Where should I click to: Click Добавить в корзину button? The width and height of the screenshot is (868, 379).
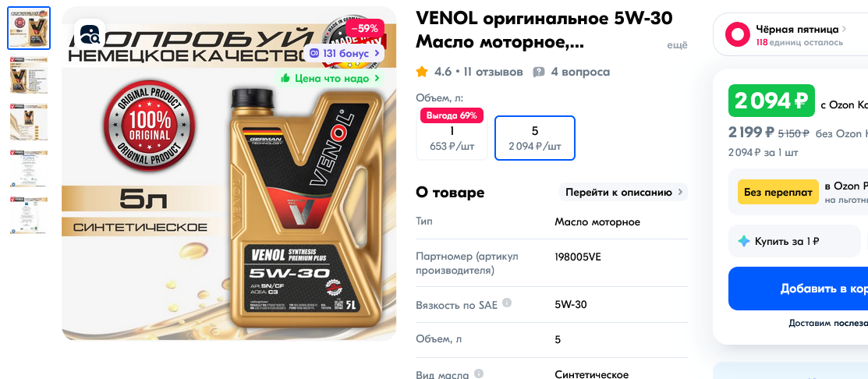click(x=799, y=289)
